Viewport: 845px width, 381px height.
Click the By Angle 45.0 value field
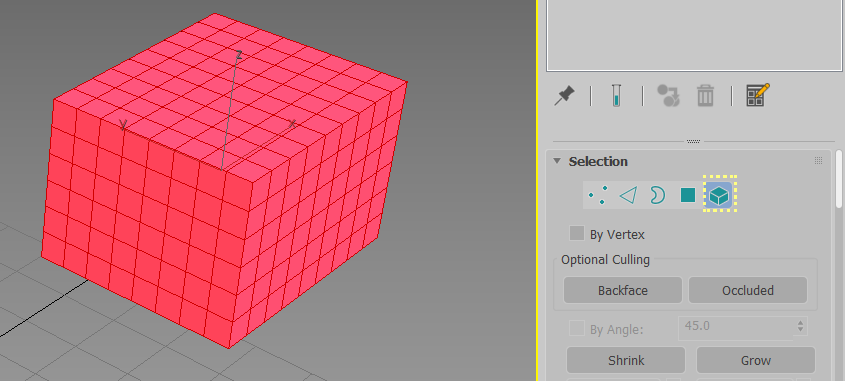tap(736, 326)
